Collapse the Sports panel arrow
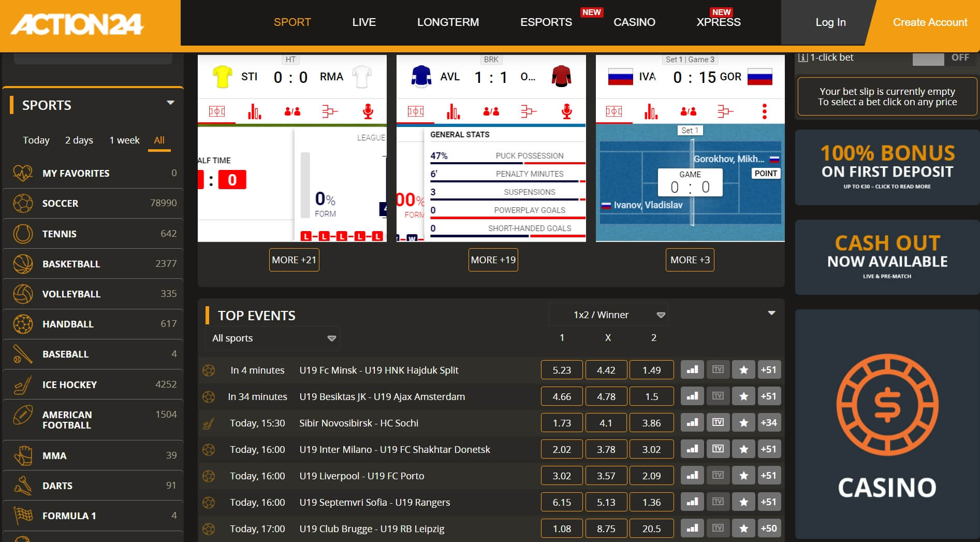This screenshot has width=980, height=542. point(170,103)
